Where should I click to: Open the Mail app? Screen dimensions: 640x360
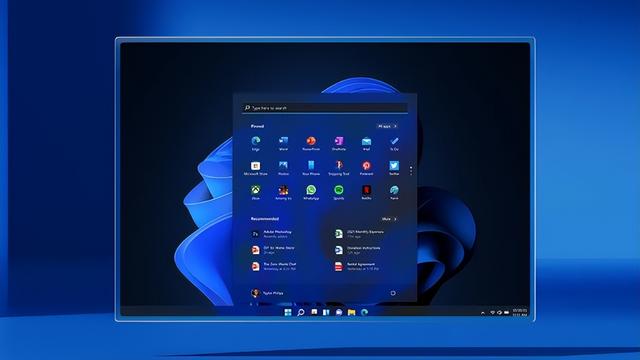pos(367,143)
